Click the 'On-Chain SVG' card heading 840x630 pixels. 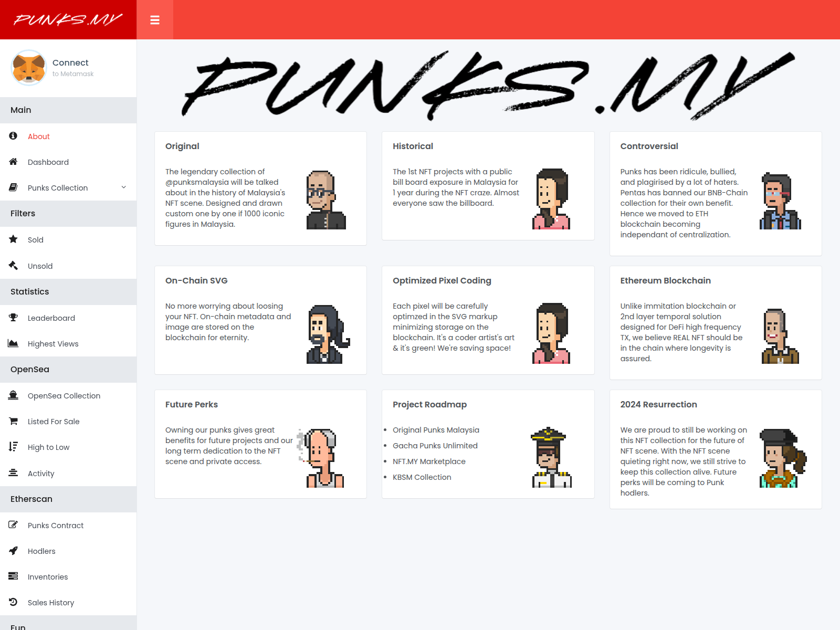click(x=196, y=280)
